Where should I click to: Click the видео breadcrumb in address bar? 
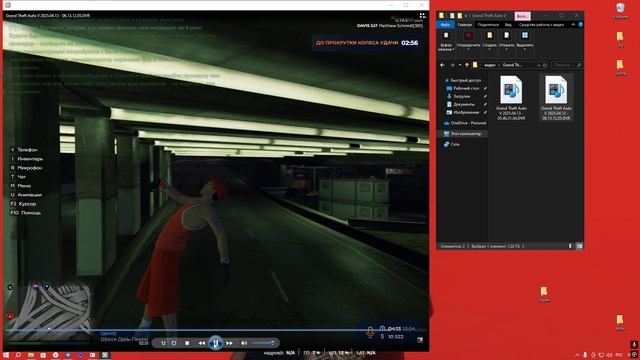pyautogui.click(x=489, y=65)
